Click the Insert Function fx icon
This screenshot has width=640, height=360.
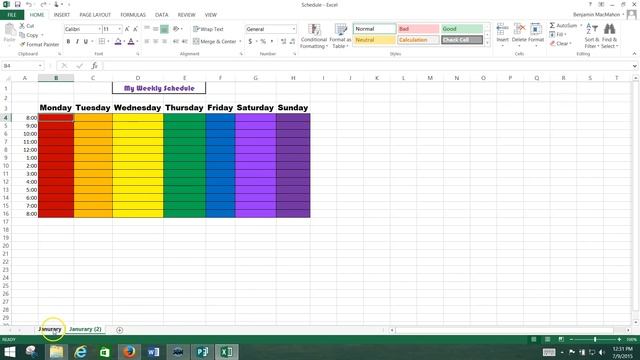94,66
